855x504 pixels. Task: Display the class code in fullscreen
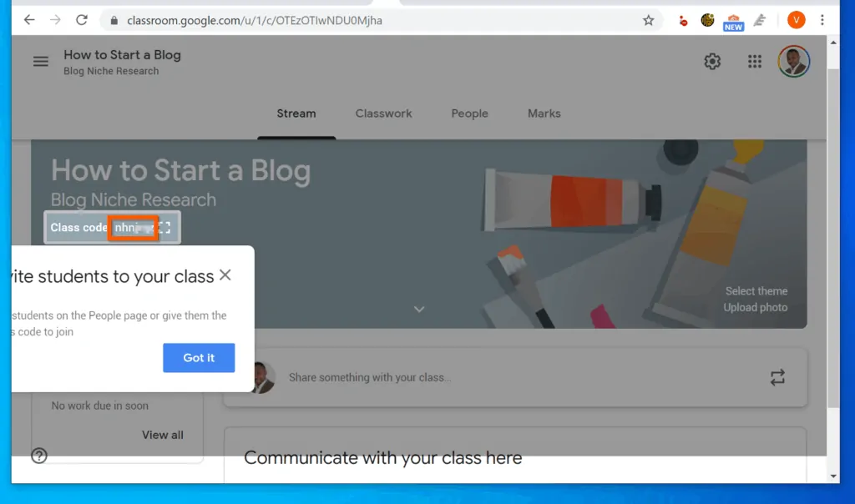point(167,227)
